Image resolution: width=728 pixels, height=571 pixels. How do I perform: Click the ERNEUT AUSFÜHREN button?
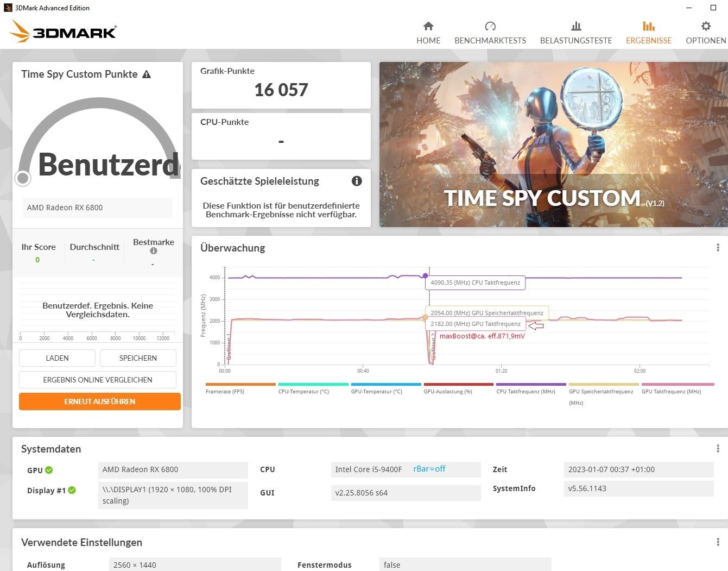(100, 401)
